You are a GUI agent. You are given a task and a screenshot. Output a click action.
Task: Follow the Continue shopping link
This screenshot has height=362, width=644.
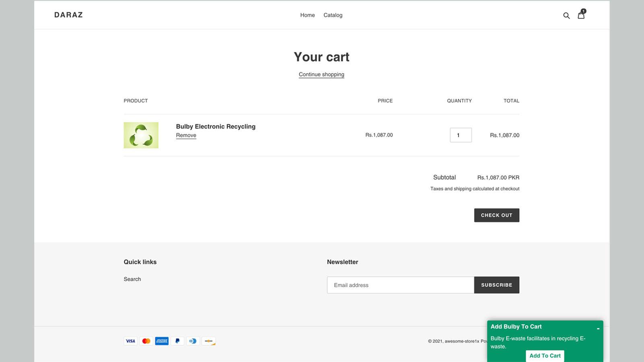[321, 74]
